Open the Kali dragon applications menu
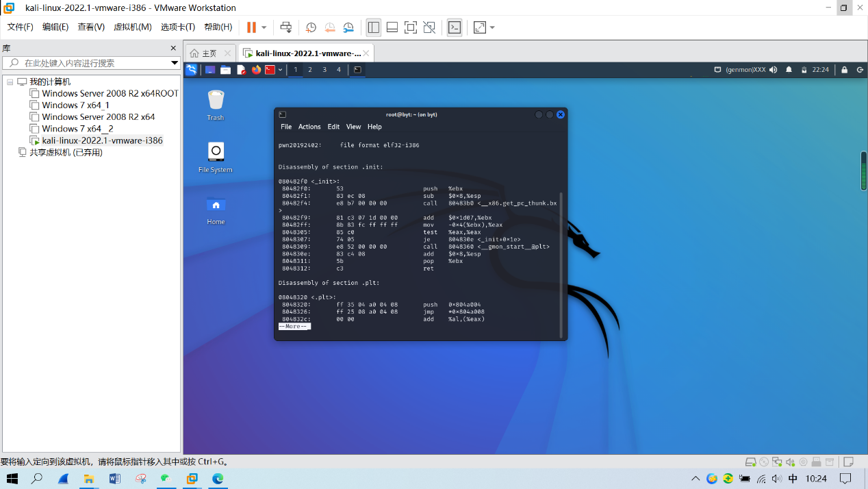868x489 pixels. point(191,70)
